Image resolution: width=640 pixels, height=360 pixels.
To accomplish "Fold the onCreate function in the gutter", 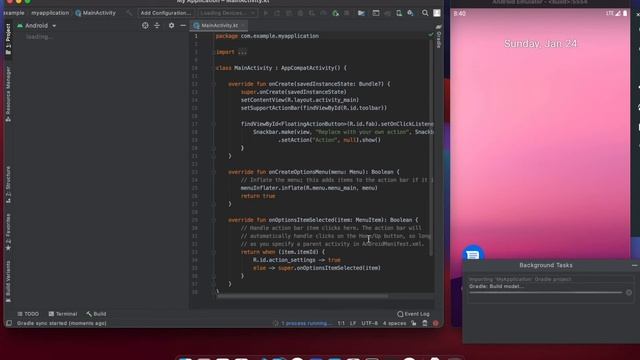I will click(213, 84).
